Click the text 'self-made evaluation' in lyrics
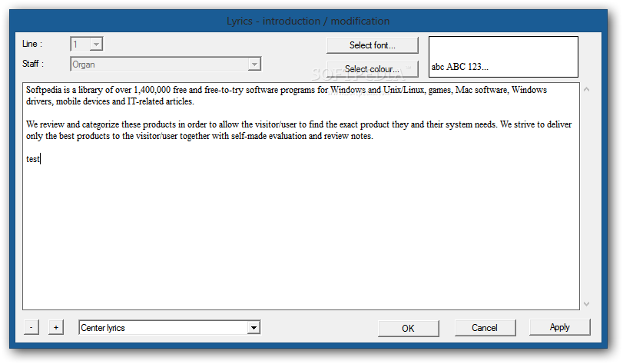 269,136
